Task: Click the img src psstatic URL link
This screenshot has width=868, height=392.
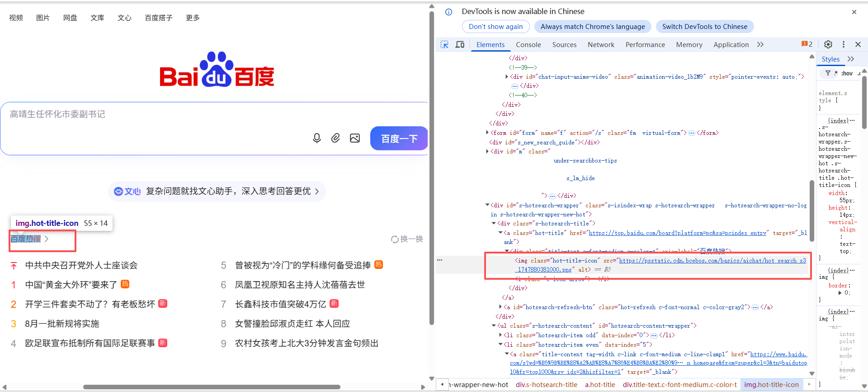Action: [661, 265]
